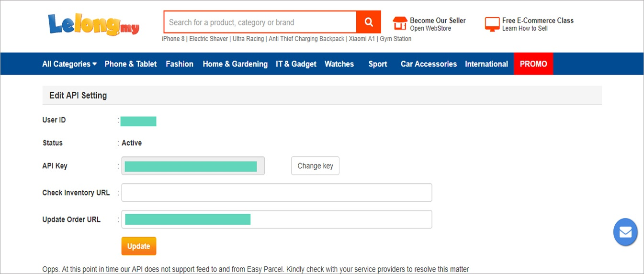Expand the All Categories dropdown
The width and height of the screenshot is (644, 274).
pyautogui.click(x=69, y=64)
